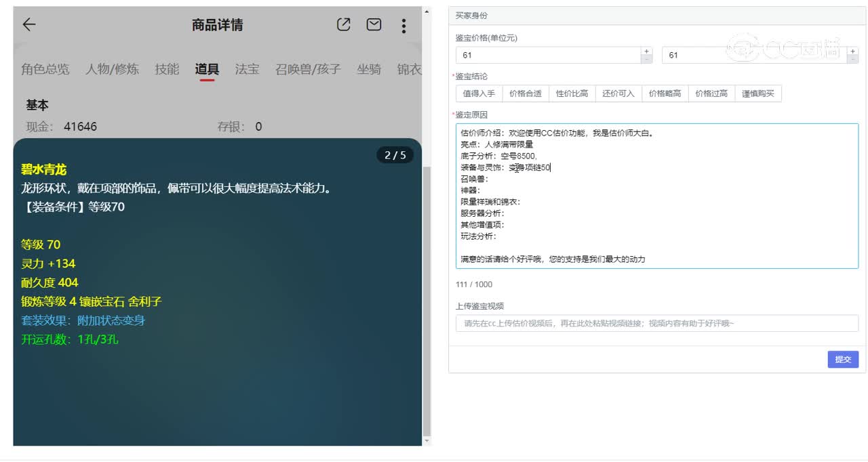Switch to the 召唤兽/孩子 tab
Image resolution: width=868 pixels, height=462 pixels.
(306, 69)
